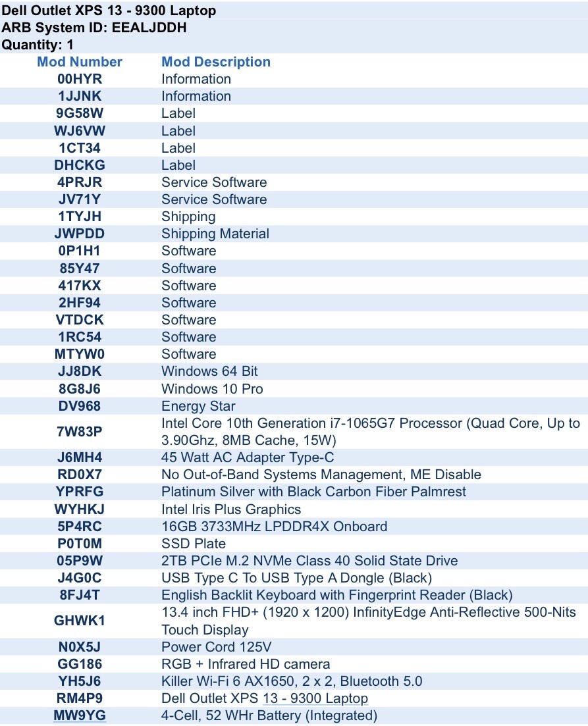Screen dimensions: 588x726
Task: Click mod number 1TYJH
Action: [x=80, y=217]
